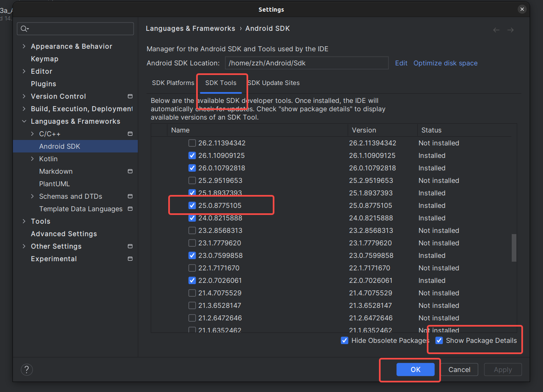Uncheck the 24.0.8215888 package checkbox
This screenshot has width=543, height=392.
tap(192, 218)
